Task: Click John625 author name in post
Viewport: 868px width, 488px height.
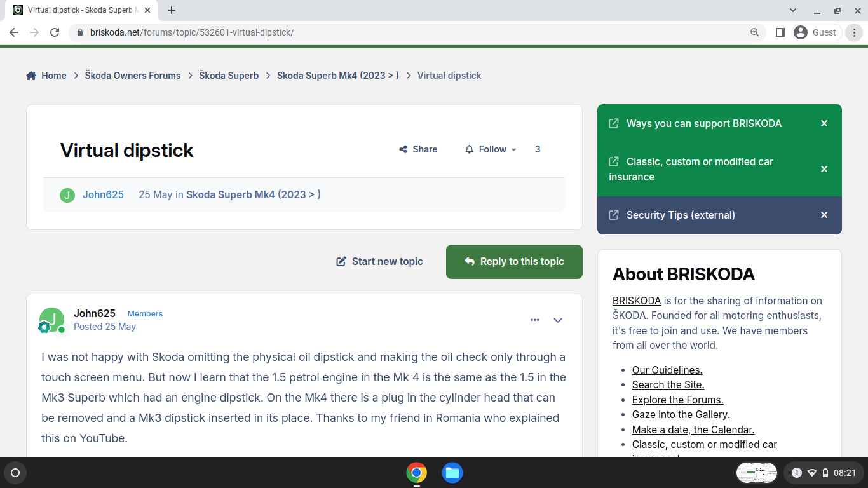Action: (x=95, y=313)
